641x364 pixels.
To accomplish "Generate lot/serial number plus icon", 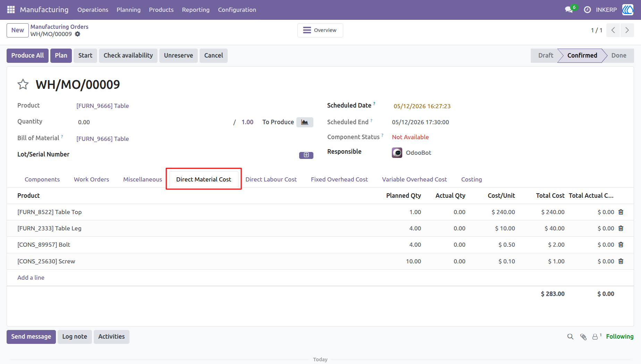I will (306, 155).
